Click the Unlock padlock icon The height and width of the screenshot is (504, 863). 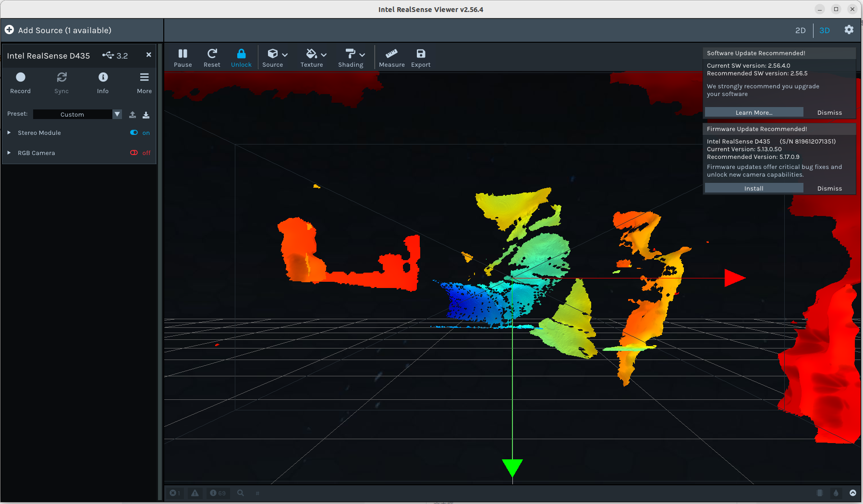(x=241, y=54)
